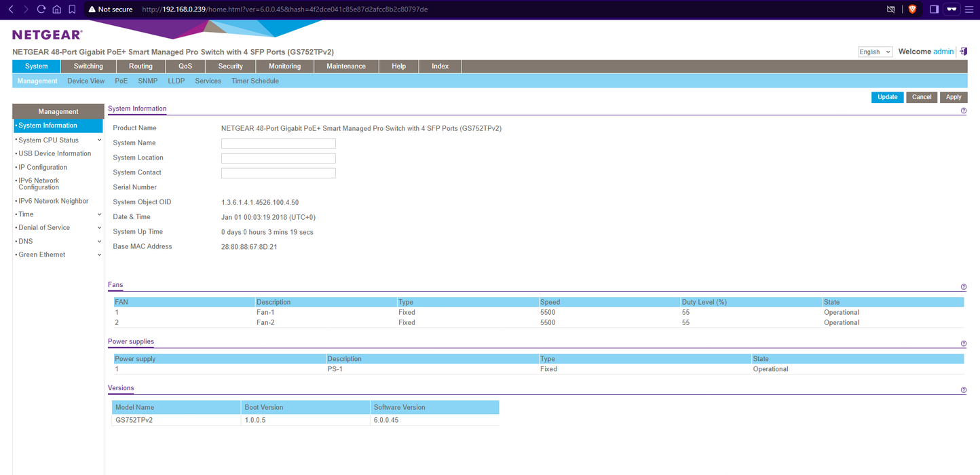Open IP Configuration in sidebar
980x475 pixels.
pyautogui.click(x=43, y=167)
